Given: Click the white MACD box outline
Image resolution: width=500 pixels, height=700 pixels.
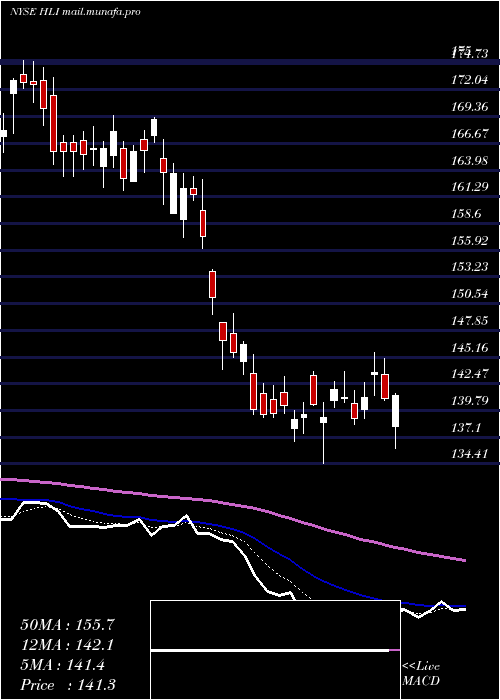Looking at the screenshot, I should [275, 650].
